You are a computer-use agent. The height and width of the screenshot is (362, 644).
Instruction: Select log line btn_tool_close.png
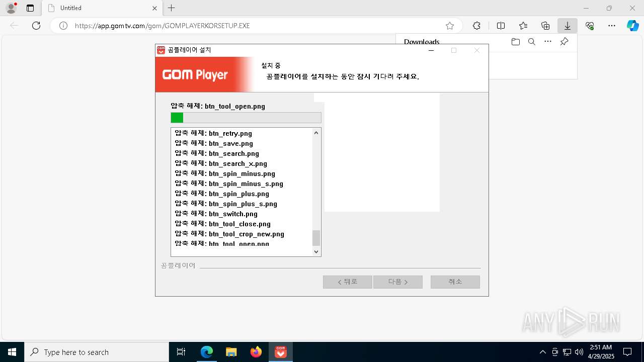(223, 224)
